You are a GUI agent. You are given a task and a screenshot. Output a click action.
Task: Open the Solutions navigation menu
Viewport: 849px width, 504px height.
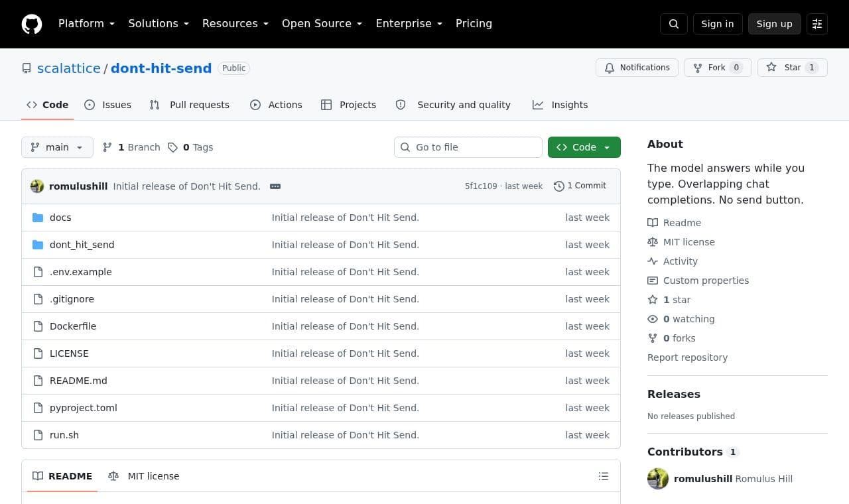(x=159, y=24)
